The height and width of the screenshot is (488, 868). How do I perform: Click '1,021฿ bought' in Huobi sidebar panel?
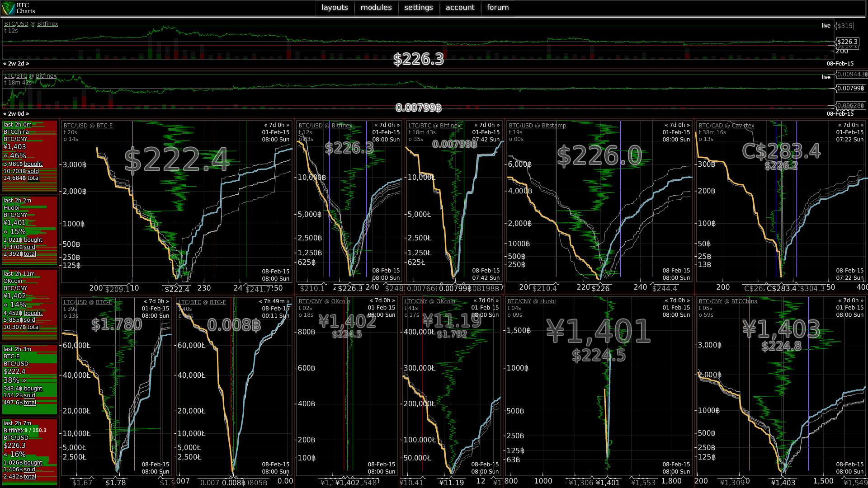[23, 240]
